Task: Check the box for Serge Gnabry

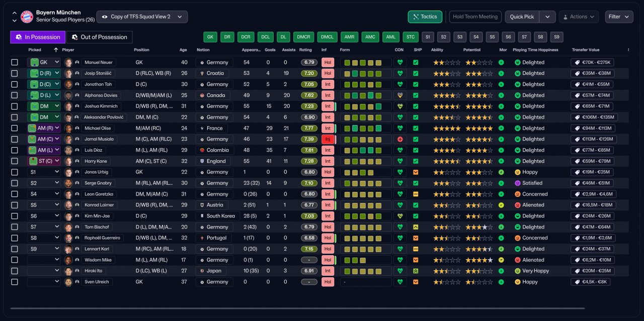Action: click(x=15, y=183)
